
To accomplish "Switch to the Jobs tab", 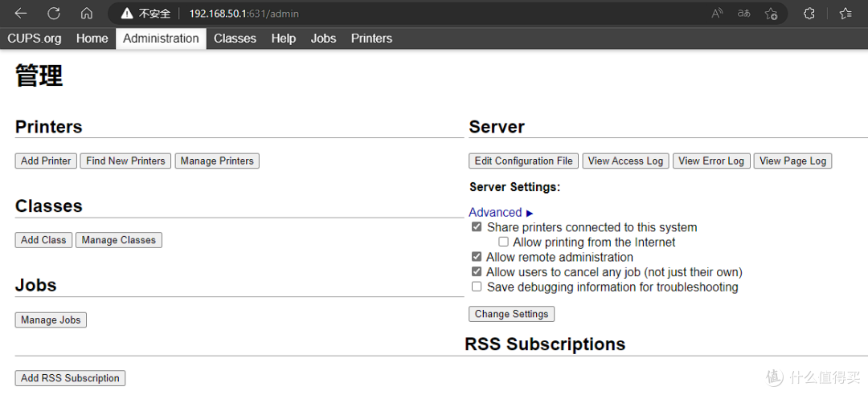I will (323, 39).
